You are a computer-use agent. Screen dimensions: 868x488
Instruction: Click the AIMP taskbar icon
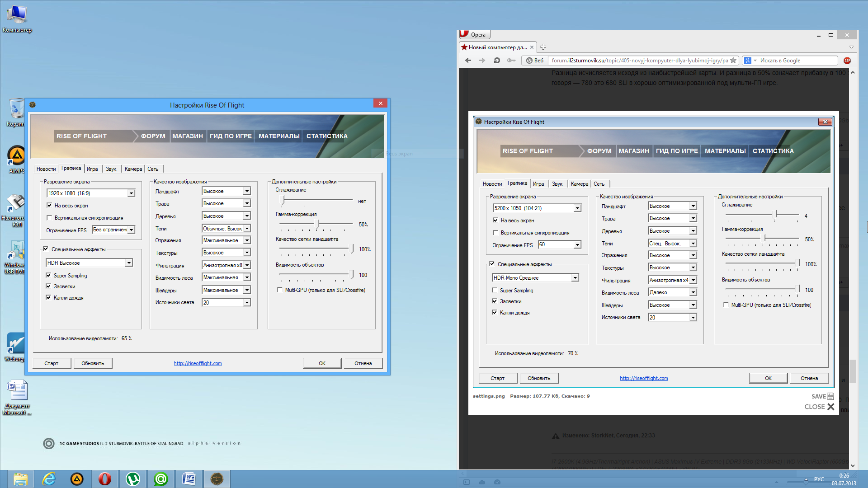(77, 479)
